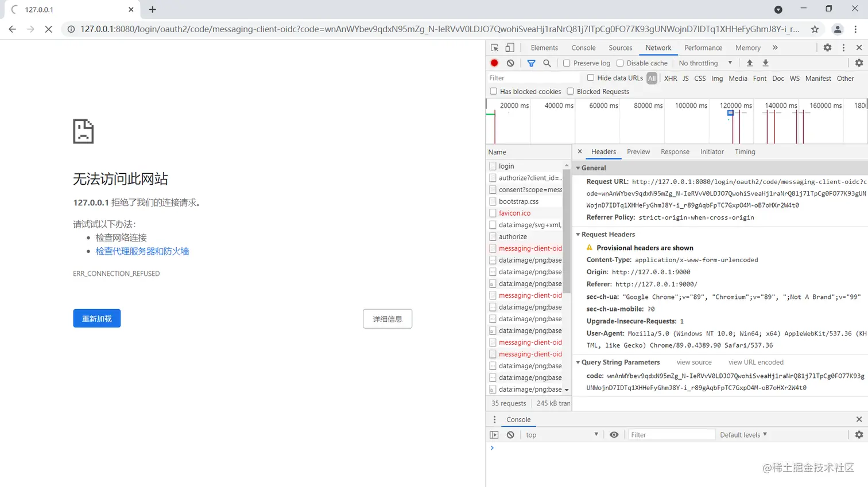This screenshot has width=868, height=487.
Task: Check the Hide data URLs option
Action: coord(591,78)
